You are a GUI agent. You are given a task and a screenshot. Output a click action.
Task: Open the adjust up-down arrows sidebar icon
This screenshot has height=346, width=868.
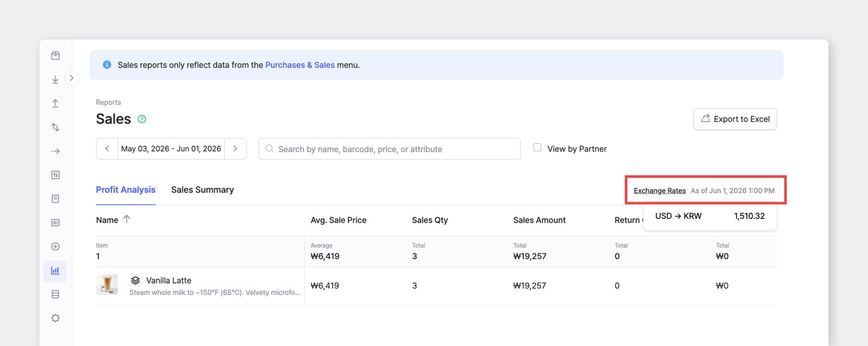55,127
